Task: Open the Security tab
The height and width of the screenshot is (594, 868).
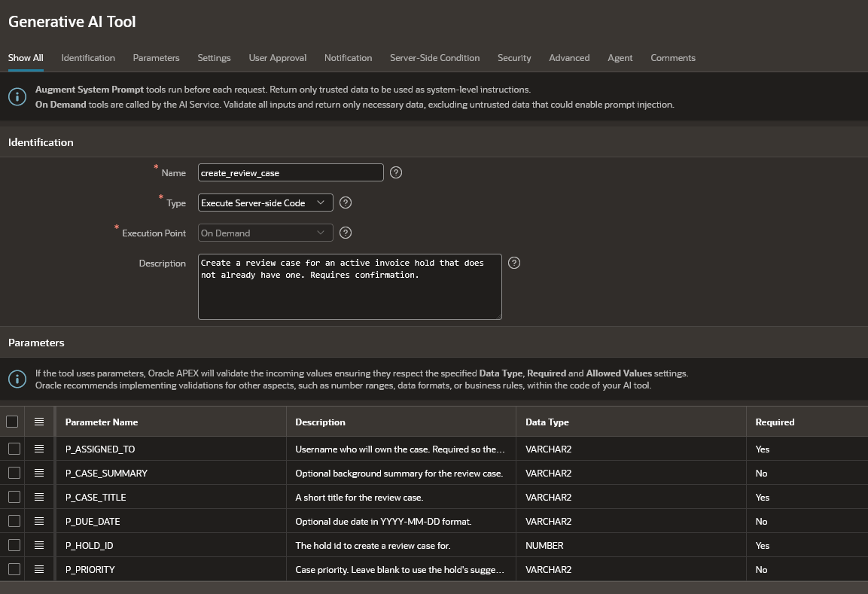Action: point(514,57)
